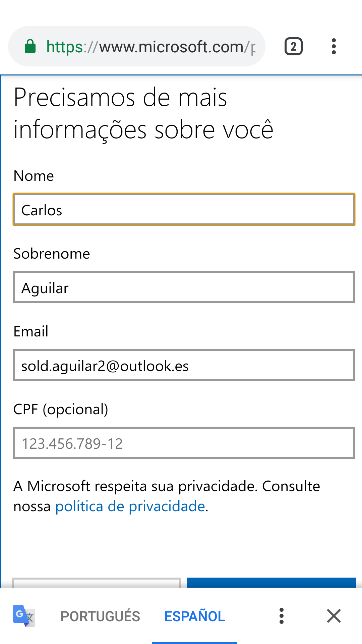The width and height of the screenshot is (362, 644).
Task: Click the Sobrenome field label
Action: (x=52, y=254)
